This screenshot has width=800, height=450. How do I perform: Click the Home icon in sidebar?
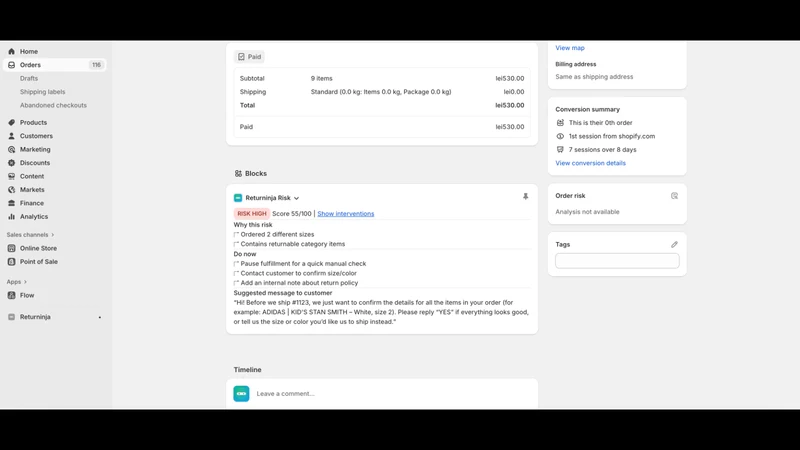pos(11,52)
